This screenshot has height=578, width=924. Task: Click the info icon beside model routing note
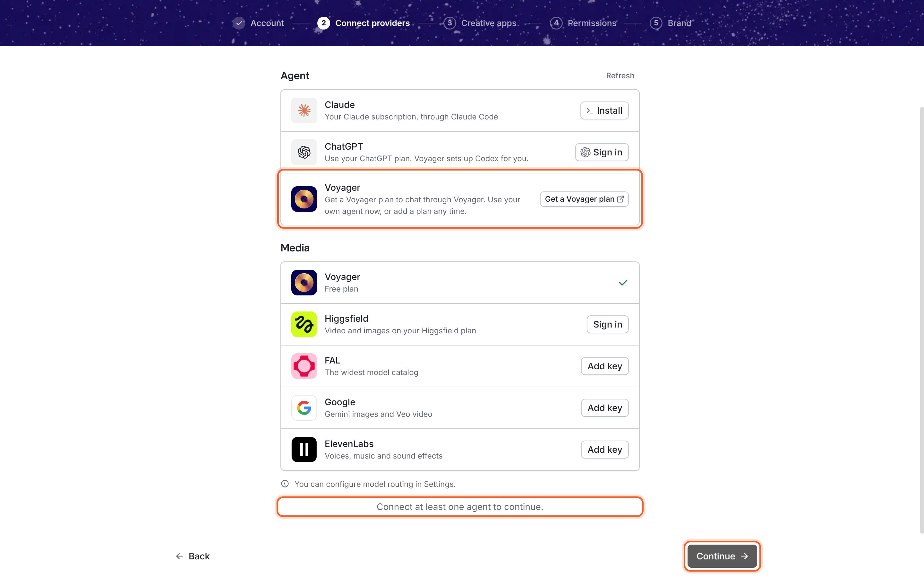(285, 484)
